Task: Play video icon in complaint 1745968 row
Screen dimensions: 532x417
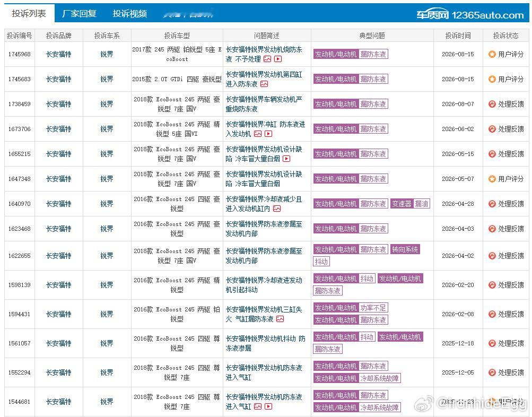Action: tap(278, 59)
